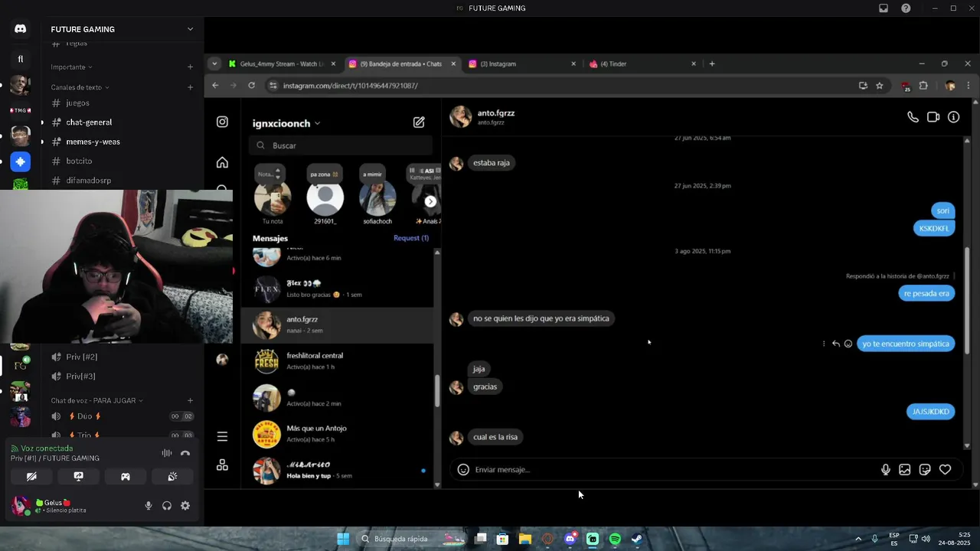The width and height of the screenshot is (980, 551).
Task: Open Discord direct messages home icon
Action: click(21, 29)
